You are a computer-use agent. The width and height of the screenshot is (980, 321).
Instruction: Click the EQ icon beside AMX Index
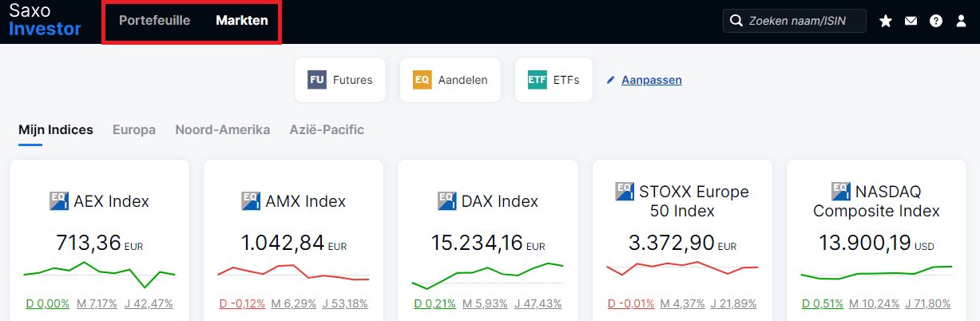pyautogui.click(x=251, y=200)
